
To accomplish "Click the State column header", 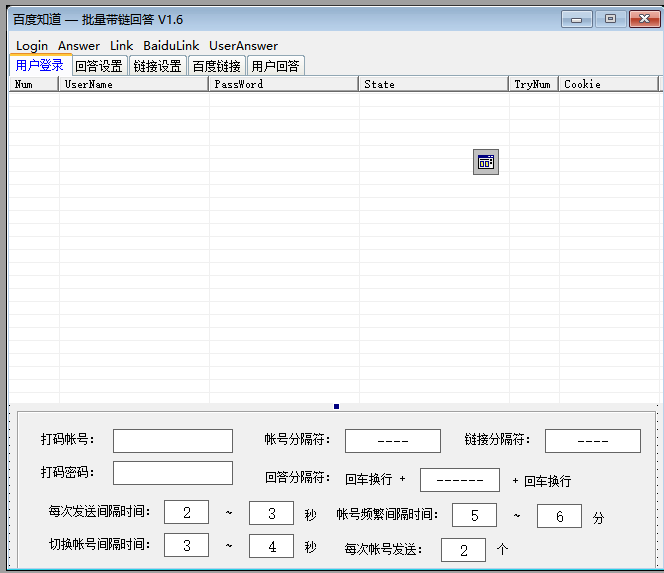I will pyautogui.click(x=434, y=84).
